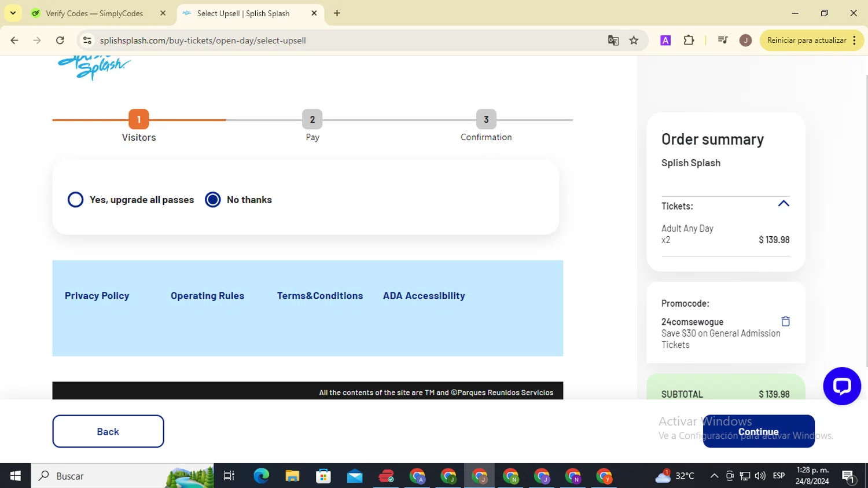Click the Back button
The width and height of the screenshot is (868, 488).
pyautogui.click(x=108, y=431)
